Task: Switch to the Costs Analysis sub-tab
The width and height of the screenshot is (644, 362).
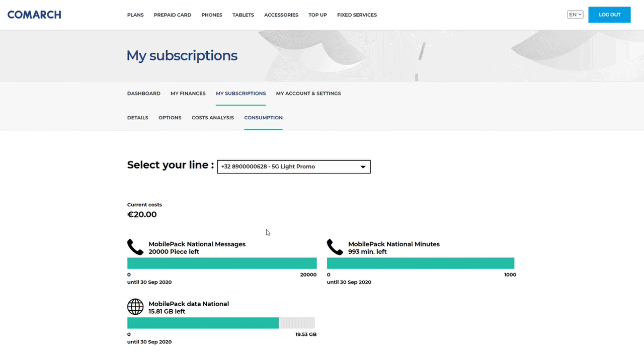Action: (213, 118)
